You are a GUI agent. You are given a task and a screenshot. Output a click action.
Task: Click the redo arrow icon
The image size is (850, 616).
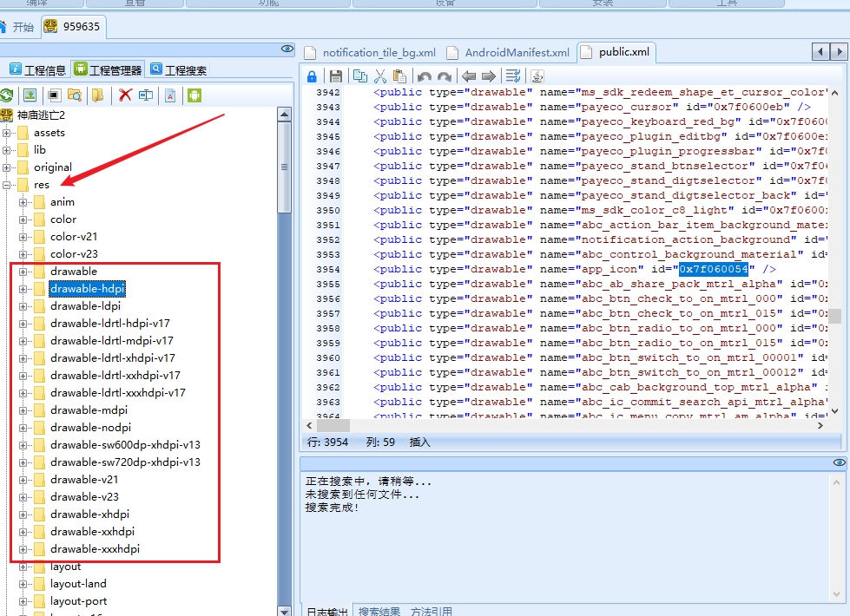click(x=445, y=76)
